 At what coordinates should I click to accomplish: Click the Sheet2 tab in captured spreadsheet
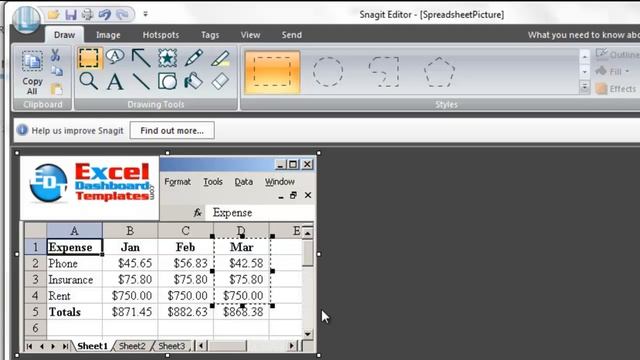click(x=132, y=346)
